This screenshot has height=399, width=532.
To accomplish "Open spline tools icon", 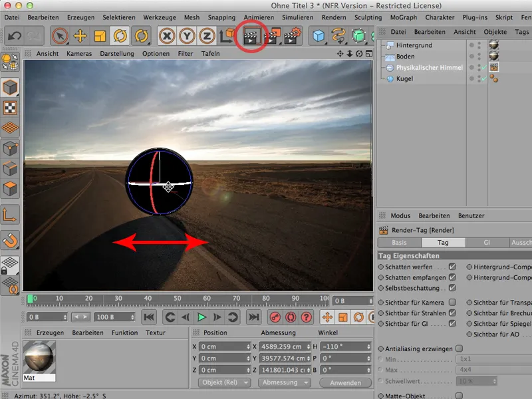I will coord(338,36).
